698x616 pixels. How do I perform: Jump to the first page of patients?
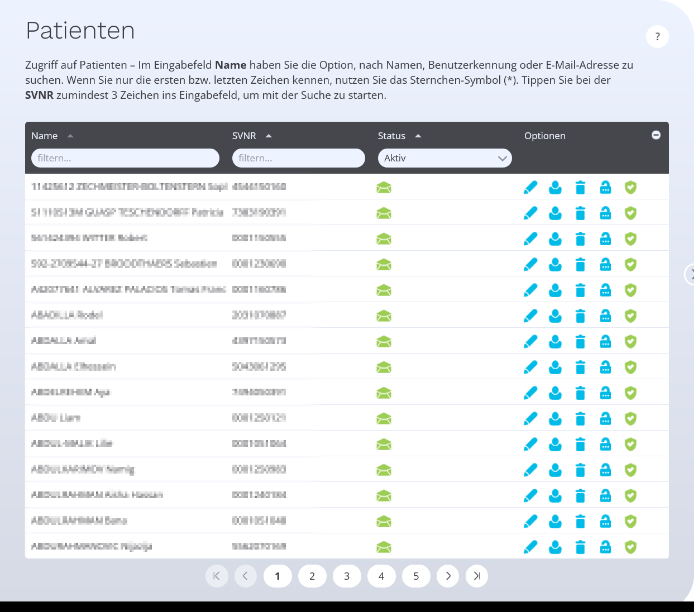(x=217, y=576)
